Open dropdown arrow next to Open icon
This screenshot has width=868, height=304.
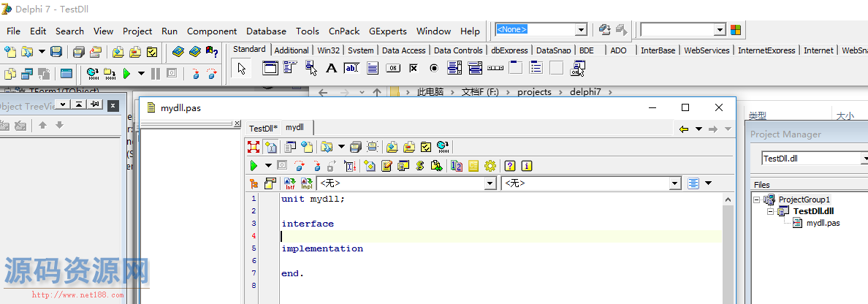pos(42,52)
